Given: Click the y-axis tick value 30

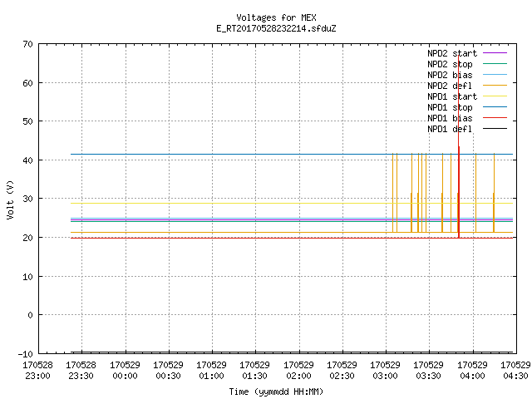Looking at the screenshot, I should point(27,199).
